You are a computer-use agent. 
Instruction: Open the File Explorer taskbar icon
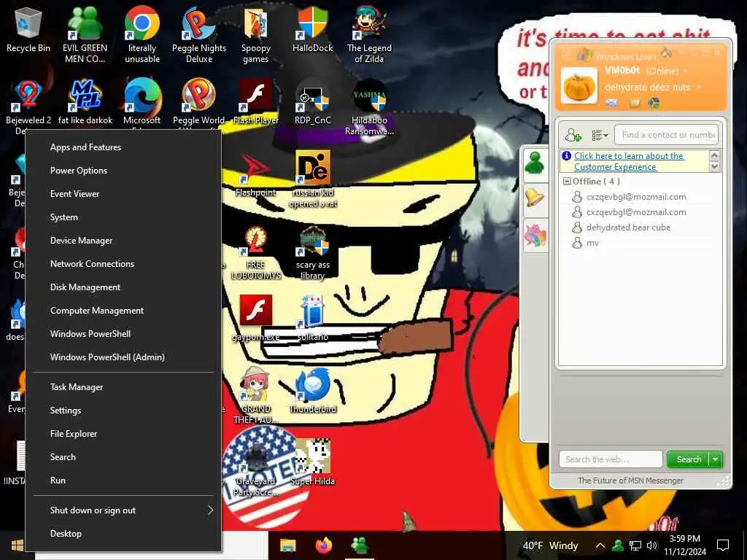point(287,545)
